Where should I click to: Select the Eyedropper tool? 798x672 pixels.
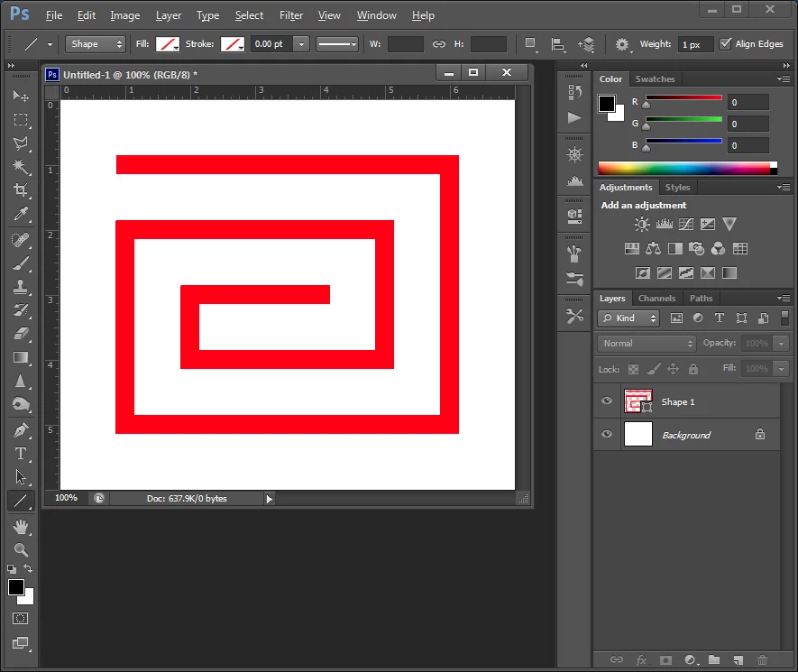[21, 214]
